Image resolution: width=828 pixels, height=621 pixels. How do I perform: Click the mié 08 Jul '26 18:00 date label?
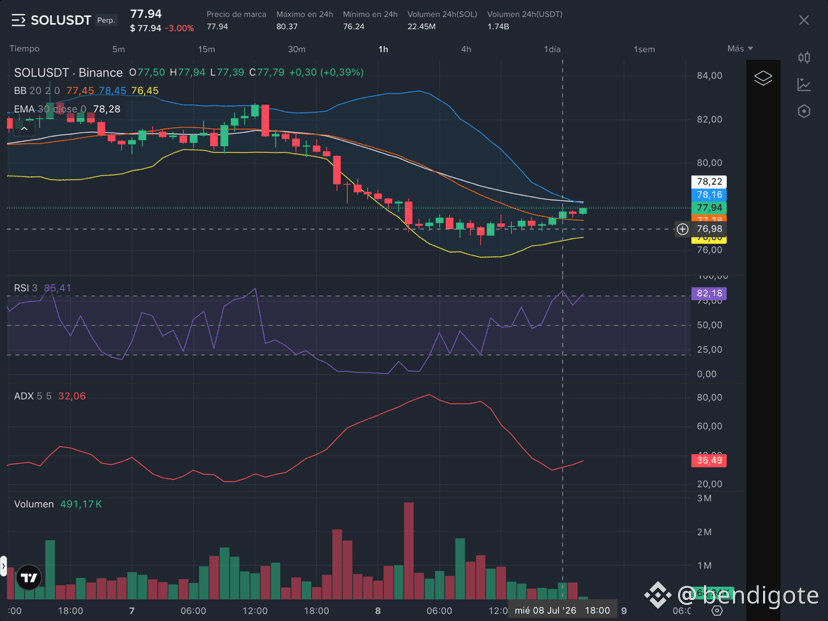click(x=562, y=610)
